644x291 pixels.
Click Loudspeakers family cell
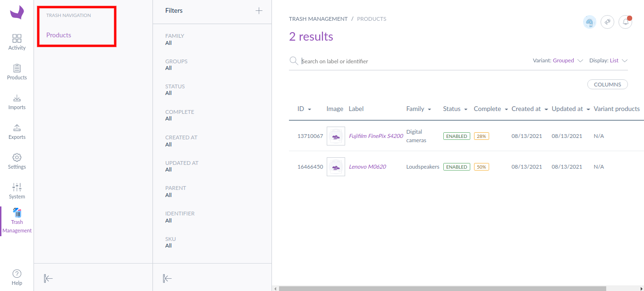[423, 167]
